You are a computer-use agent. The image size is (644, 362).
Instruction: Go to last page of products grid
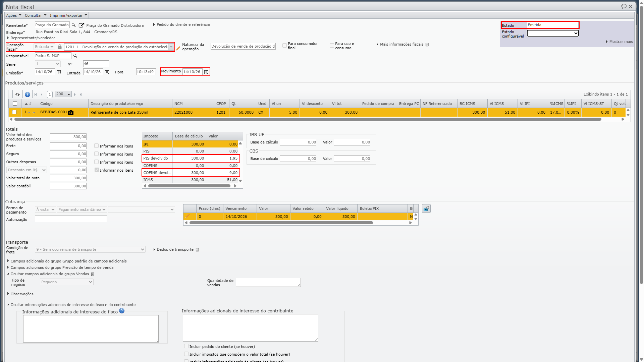(x=81, y=95)
